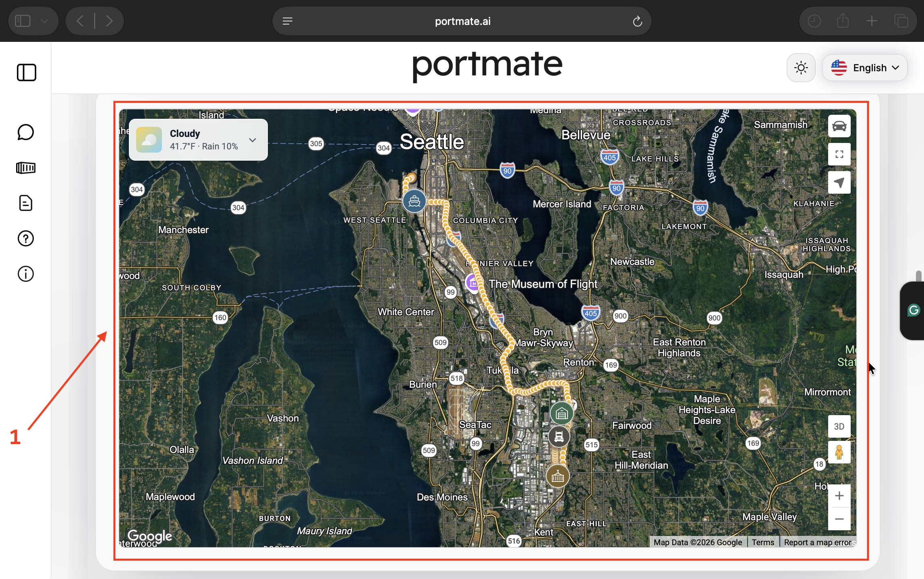Screen dimensions: 924x579
Task: Show the browser tab overview
Action: (901, 21)
